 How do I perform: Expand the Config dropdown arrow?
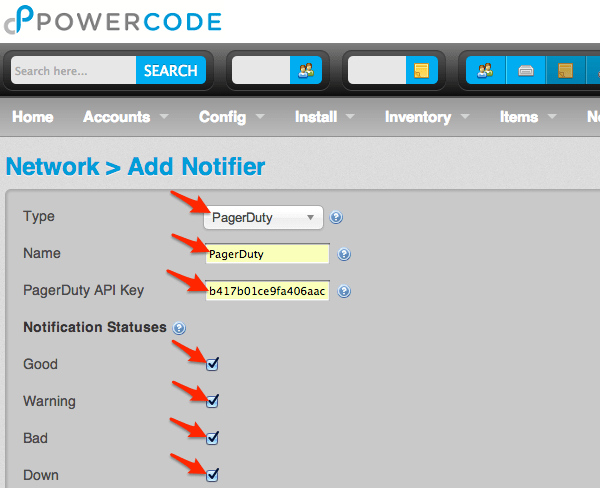[260, 116]
